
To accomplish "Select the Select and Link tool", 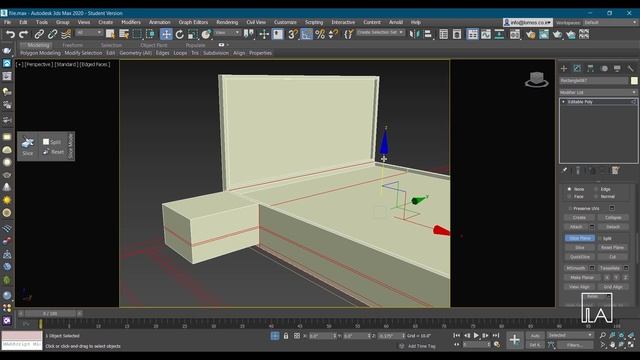I will click(x=39, y=34).
